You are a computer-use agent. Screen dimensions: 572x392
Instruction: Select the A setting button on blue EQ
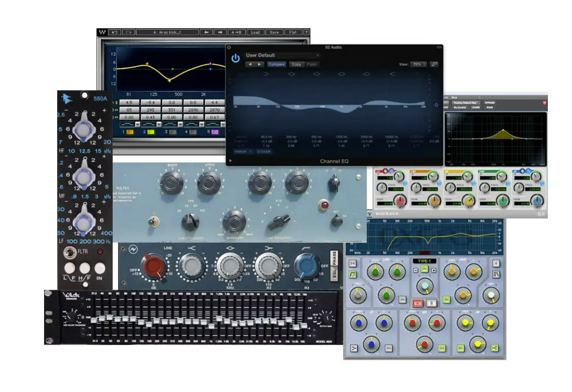418,303
